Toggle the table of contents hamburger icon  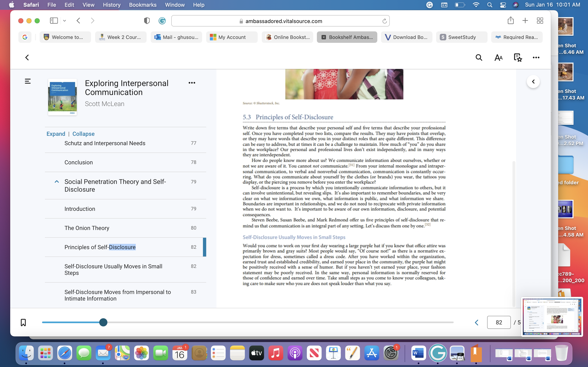click(28, 81)
